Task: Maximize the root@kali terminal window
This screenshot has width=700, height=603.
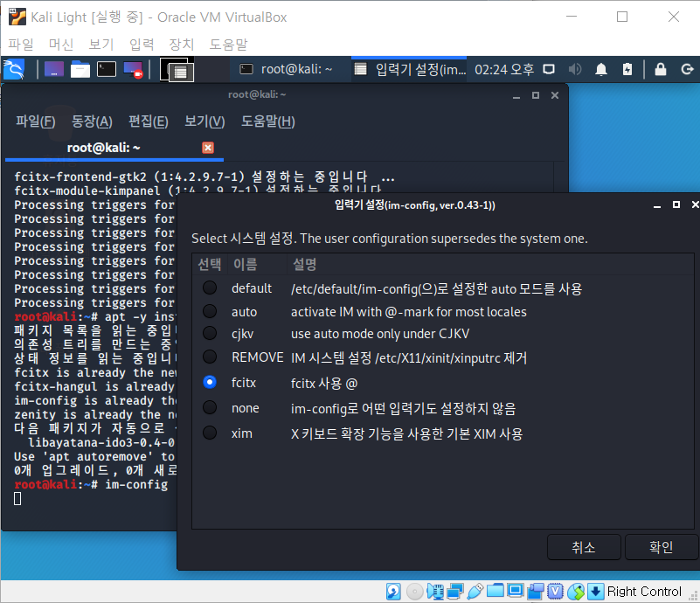Action: pos(536,95)
